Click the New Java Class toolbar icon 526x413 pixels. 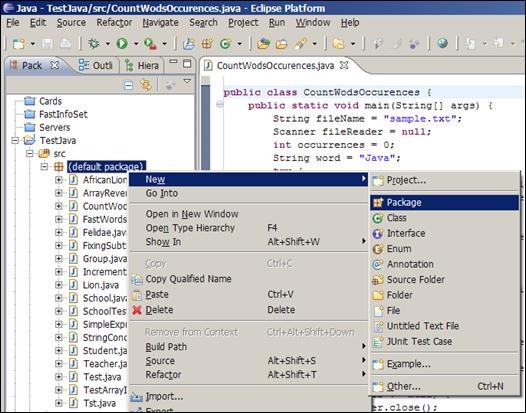pyautogui.click(x=225, y=44)
